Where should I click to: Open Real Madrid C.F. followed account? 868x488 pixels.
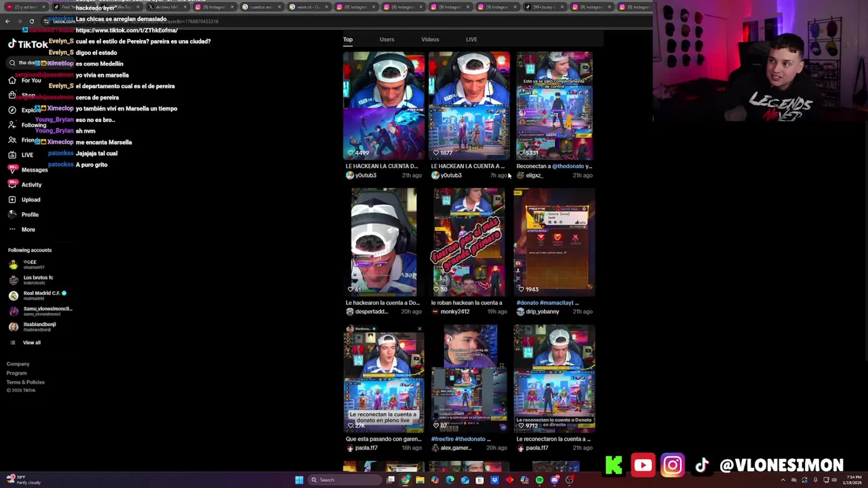[x=39, y=296]
